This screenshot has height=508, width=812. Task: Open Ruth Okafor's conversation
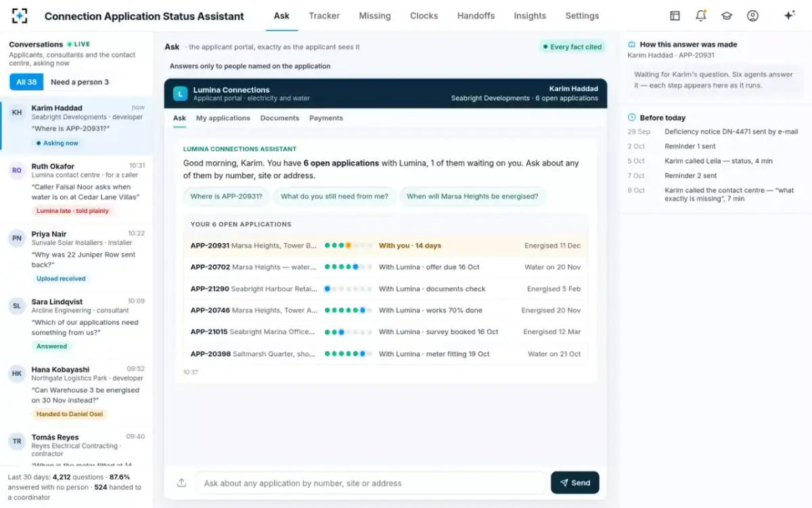pos(76,189)
